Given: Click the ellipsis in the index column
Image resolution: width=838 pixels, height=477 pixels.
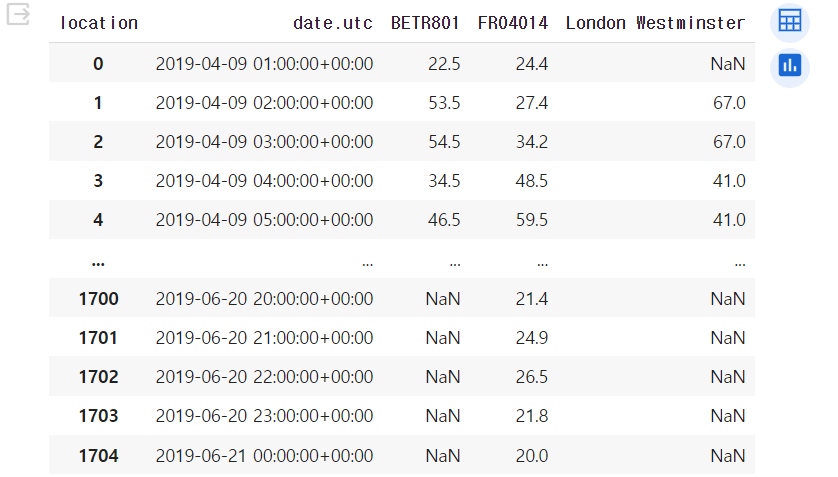Looking at the screenshot, I should (98, 263).
